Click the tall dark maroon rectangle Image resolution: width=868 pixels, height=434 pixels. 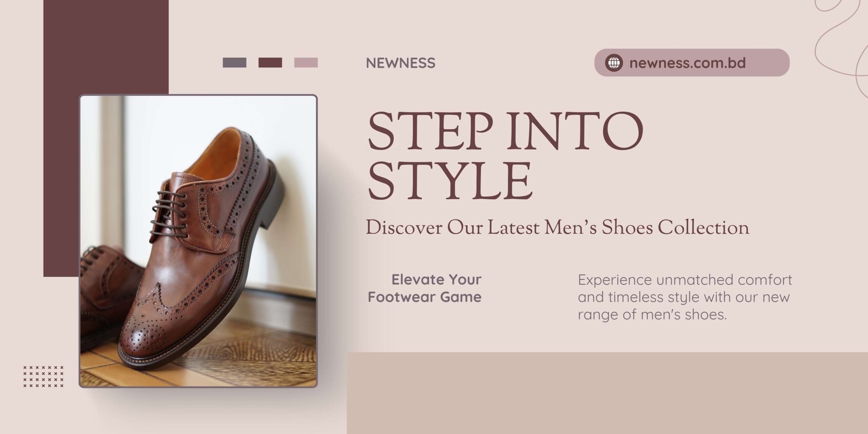click(x=61, y=136)
